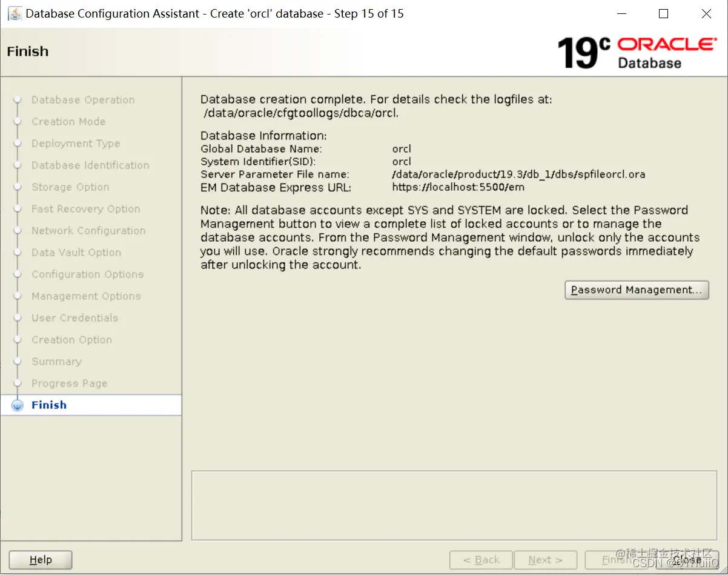Screen dimensions: 728x575
Task: Select the User Credentials step
Action: pyautogui.click(x=74, y=318)
